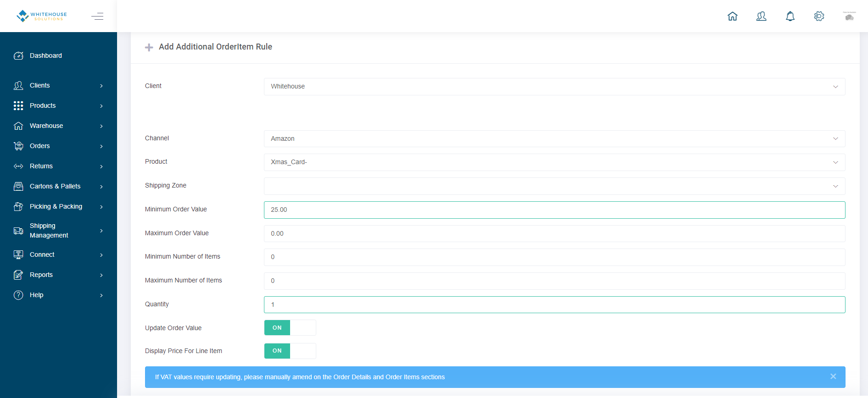Screen dimensions: 868x398
Task: Click the plus icon beside Add Additional OrderItem Rule
Action: [x=149, y=47]
